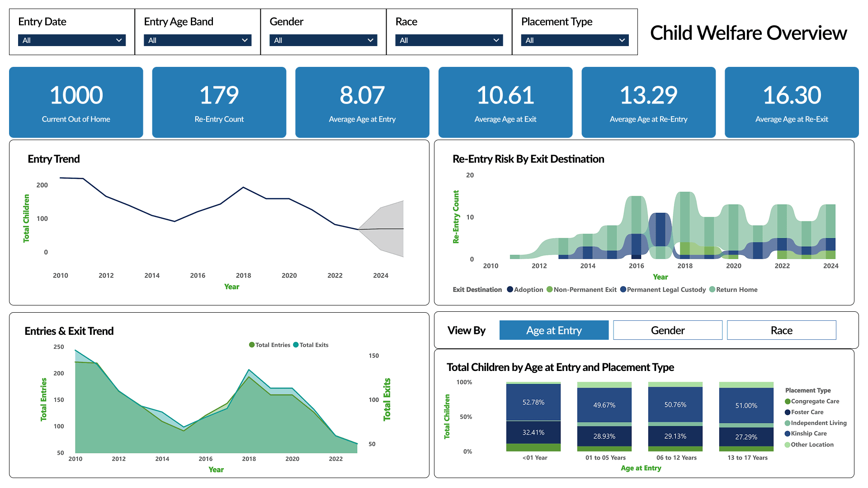Switch view to Gender
This screenshot has height=488, width=868.
(x=667, y=330)
